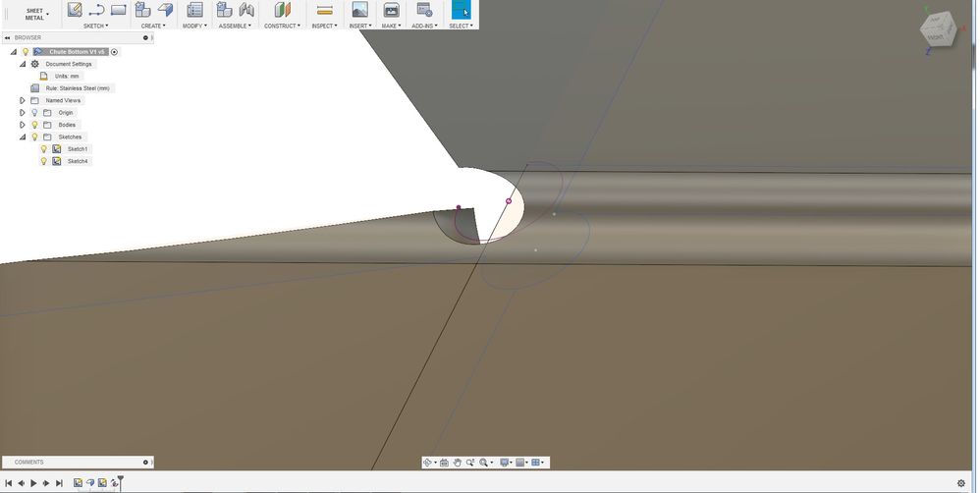This screenshot has width=980, height=493.
Task: Open the INSPECT dropdown menu
Action: point(324,26)
